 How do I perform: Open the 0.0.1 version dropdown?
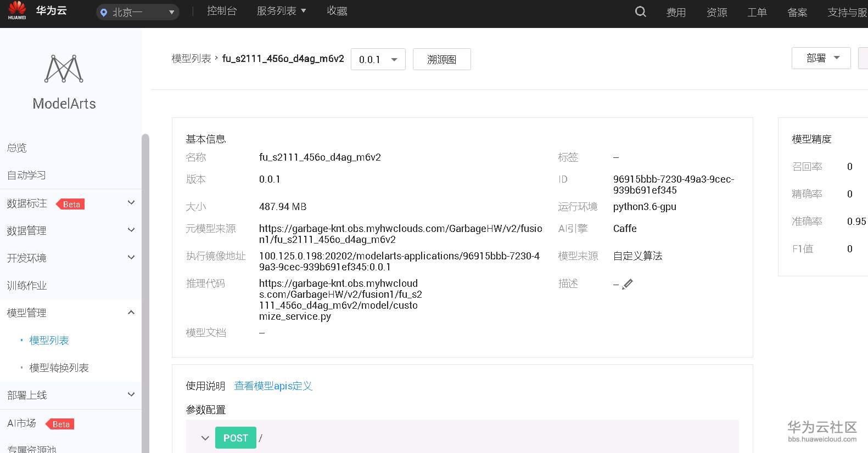pos(378,59)
